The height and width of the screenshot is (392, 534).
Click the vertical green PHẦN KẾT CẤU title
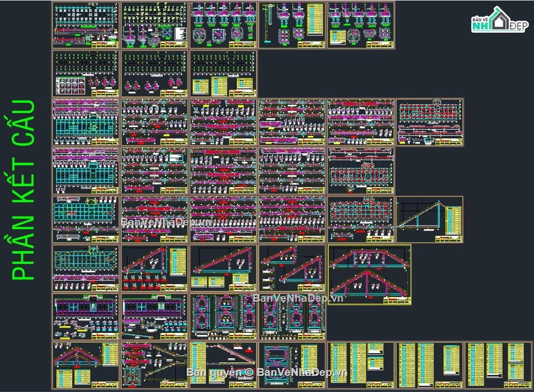[24, 190]
